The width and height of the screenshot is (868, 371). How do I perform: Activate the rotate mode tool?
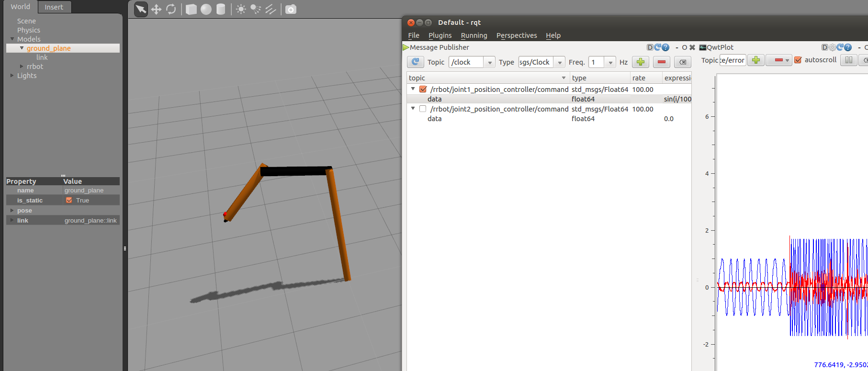171,9
